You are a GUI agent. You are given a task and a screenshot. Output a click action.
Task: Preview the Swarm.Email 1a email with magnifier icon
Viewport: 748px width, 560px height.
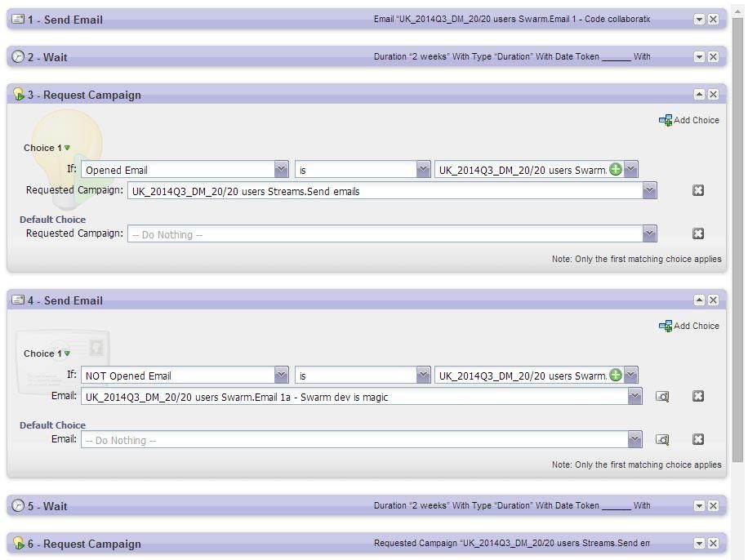pos(662,397)
